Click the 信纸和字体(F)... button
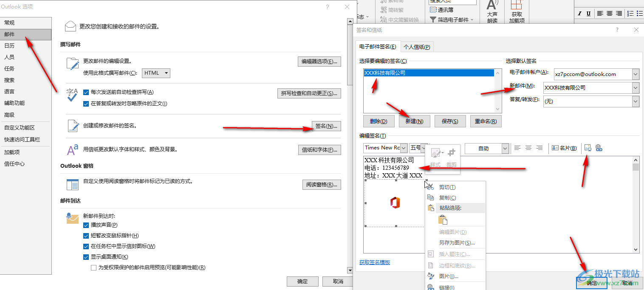The image size is (644, 290). (x=319, y=149)
